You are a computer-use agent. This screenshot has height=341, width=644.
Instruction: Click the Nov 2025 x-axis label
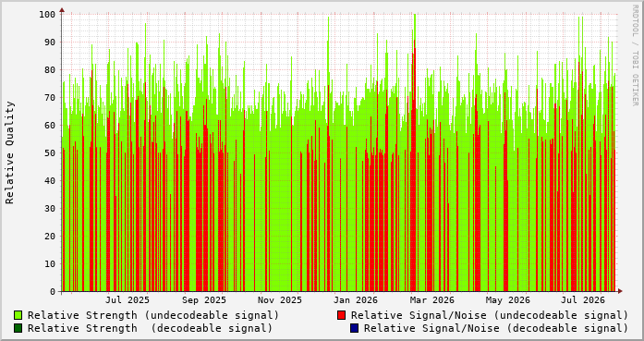(x=280, y=300)
